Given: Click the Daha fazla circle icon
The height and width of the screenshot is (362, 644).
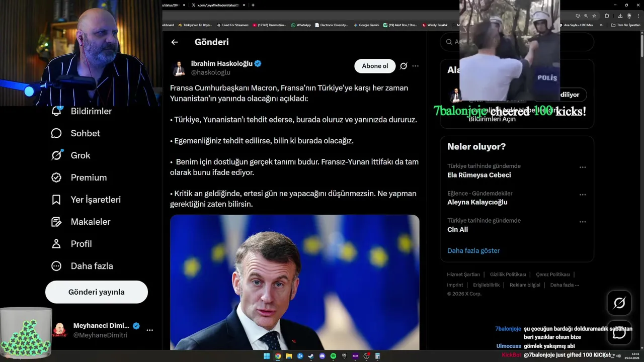Looking at the screenshot, I should [56, 266].
